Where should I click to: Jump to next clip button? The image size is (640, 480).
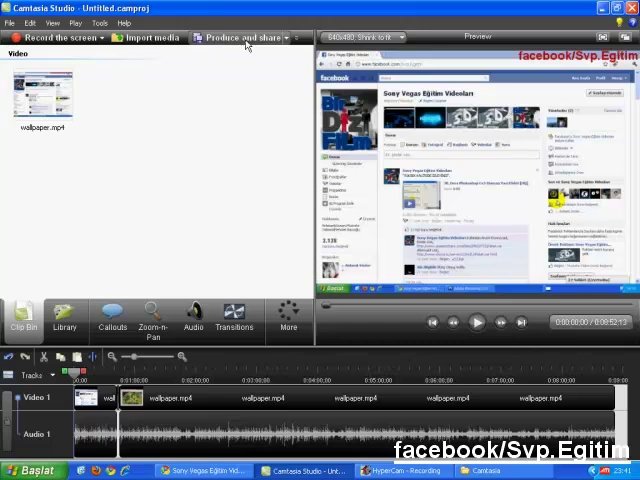(x=521, y=322)
